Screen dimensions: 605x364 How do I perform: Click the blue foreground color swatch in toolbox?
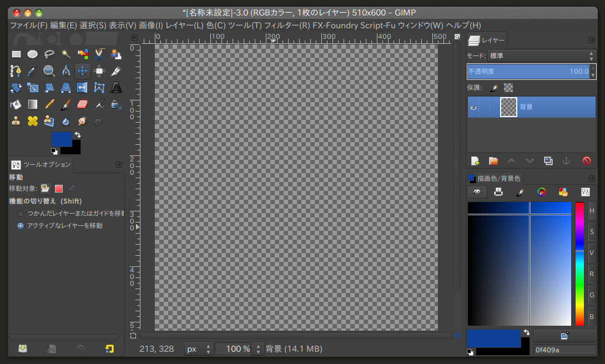pos(62,139)
